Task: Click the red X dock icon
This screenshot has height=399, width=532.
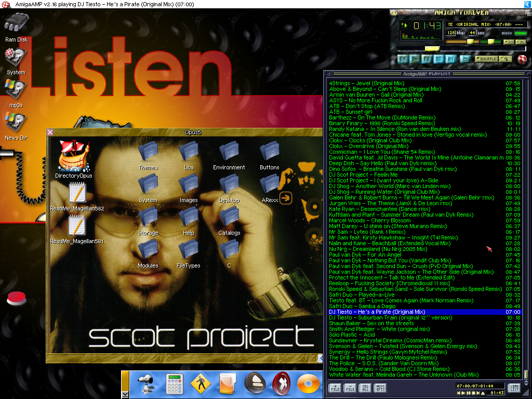Action: [282, 384]
